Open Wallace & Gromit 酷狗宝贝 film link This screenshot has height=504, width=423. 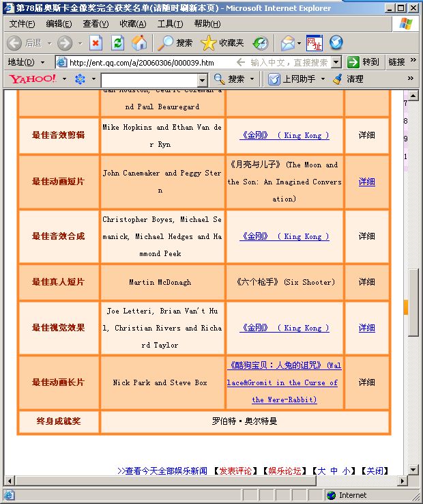tap(285, 383)
